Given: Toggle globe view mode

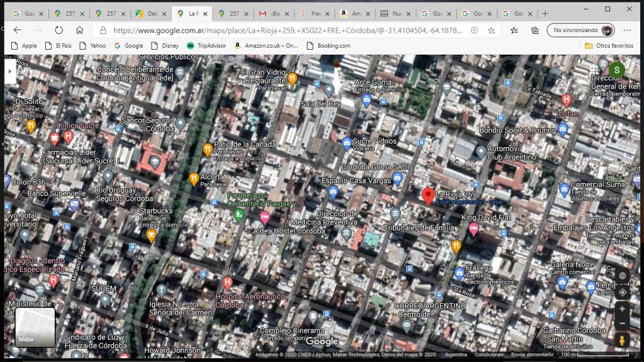Looking at the screenshot, I should pos(623,276).
